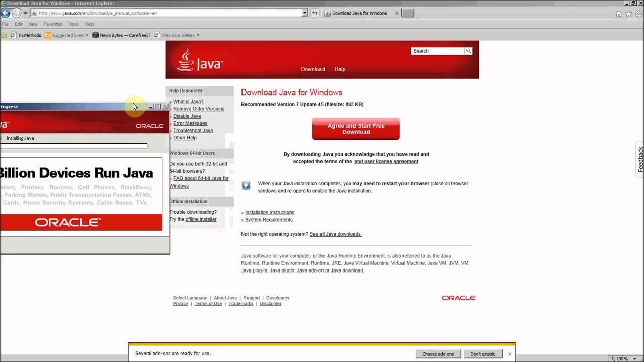
Task: Open the Tools menu
Action: pos(73,24)
